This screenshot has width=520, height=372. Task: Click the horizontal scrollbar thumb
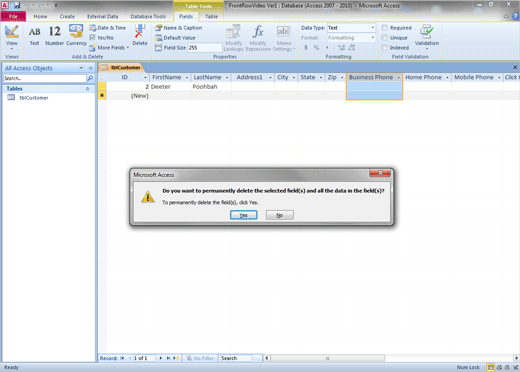(x=328, y=358)
